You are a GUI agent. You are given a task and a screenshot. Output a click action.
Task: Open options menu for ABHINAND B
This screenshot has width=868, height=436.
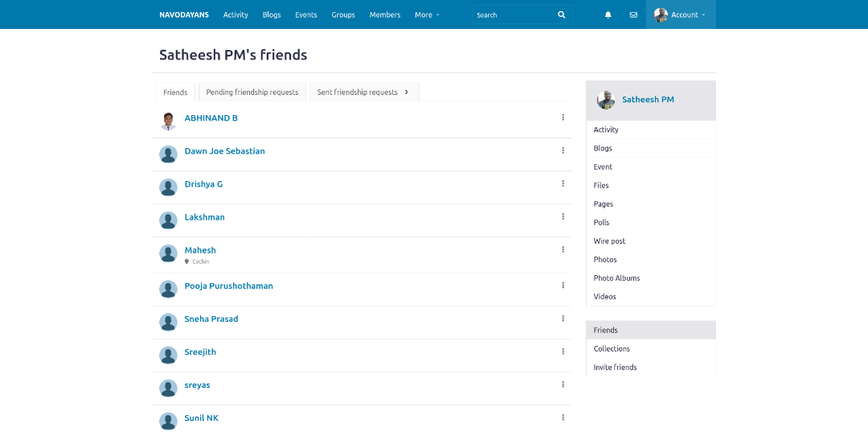click(x=563, y=117)
